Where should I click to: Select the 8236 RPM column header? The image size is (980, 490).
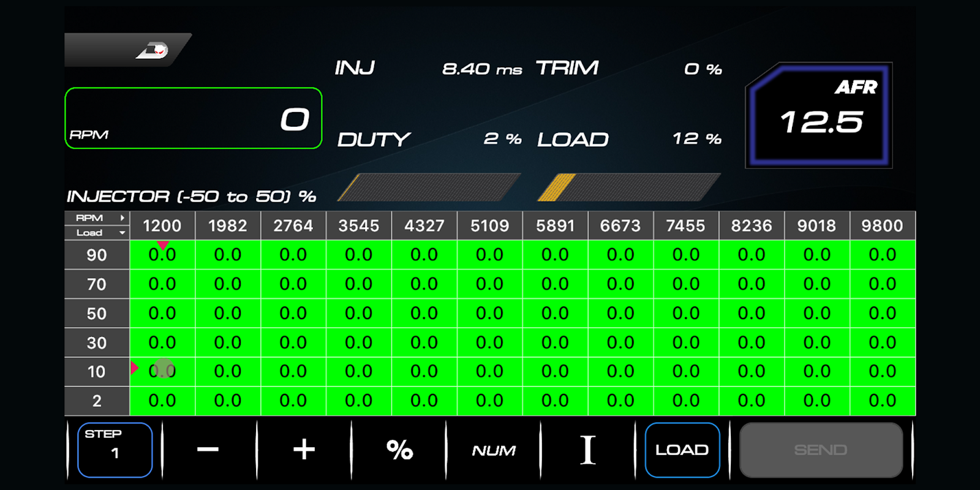(752, 225)
